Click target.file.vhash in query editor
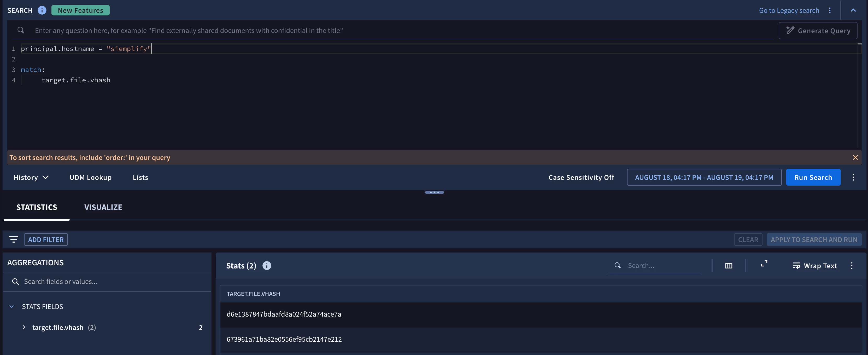 pyautogui.click(x=76, y=80)
